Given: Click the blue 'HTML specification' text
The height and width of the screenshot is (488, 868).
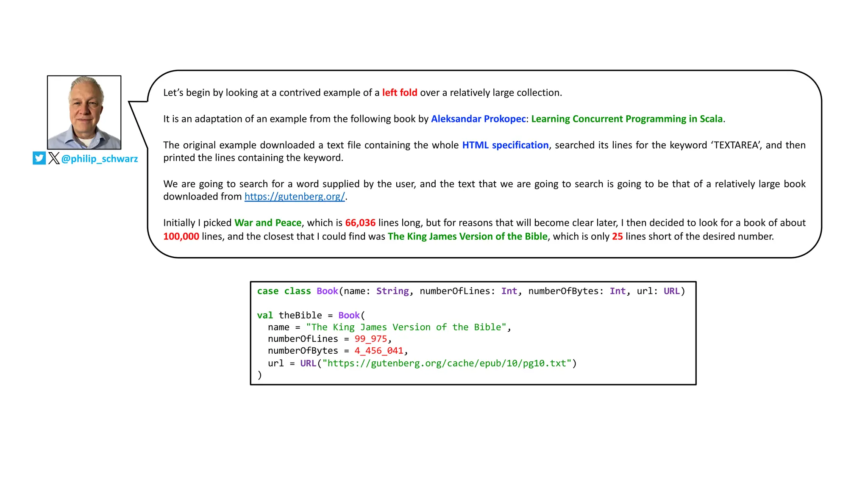Looking at the screenshot, I should 505,145.
